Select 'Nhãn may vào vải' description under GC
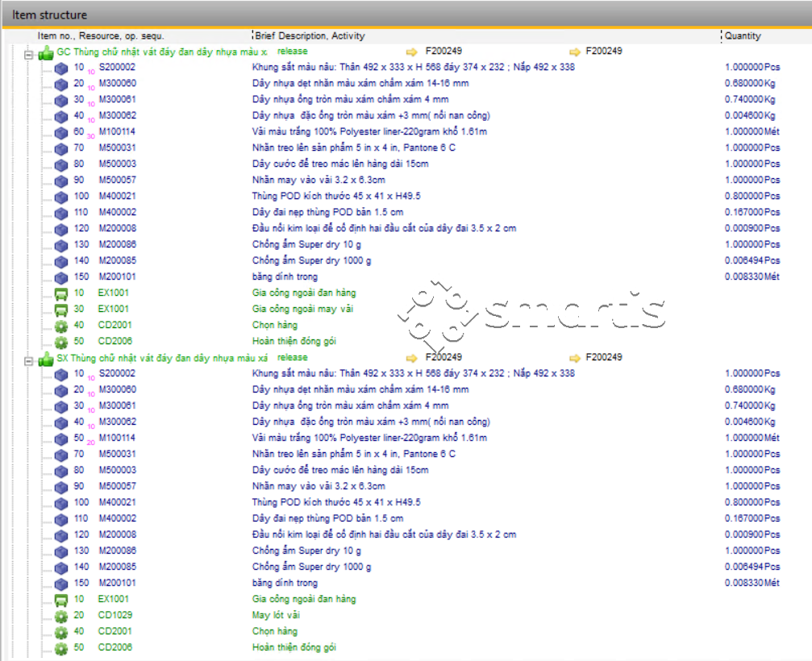This screenshot has height=661, width=812. coord(319,180)
